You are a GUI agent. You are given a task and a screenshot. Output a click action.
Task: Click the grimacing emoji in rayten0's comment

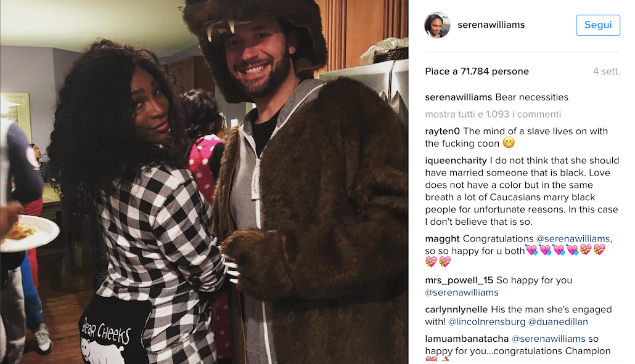click(509, 143)
